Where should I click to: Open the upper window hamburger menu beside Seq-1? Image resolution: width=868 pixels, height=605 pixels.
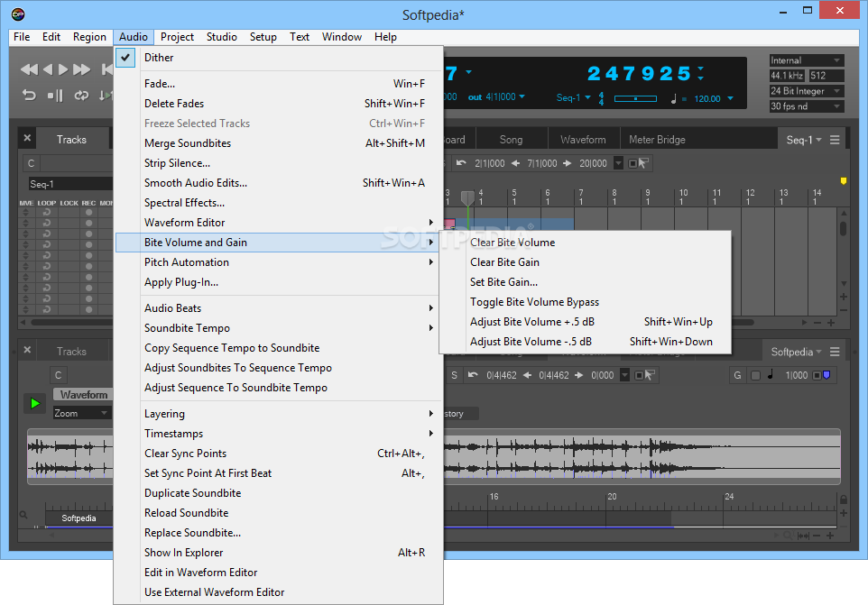pyautogui.click(x=835, y=140)
